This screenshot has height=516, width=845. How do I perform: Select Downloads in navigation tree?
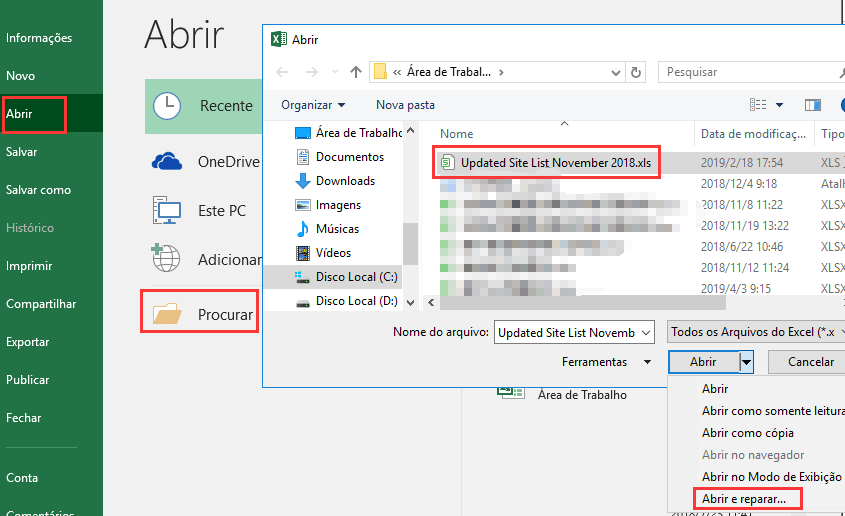click(335, 181)
